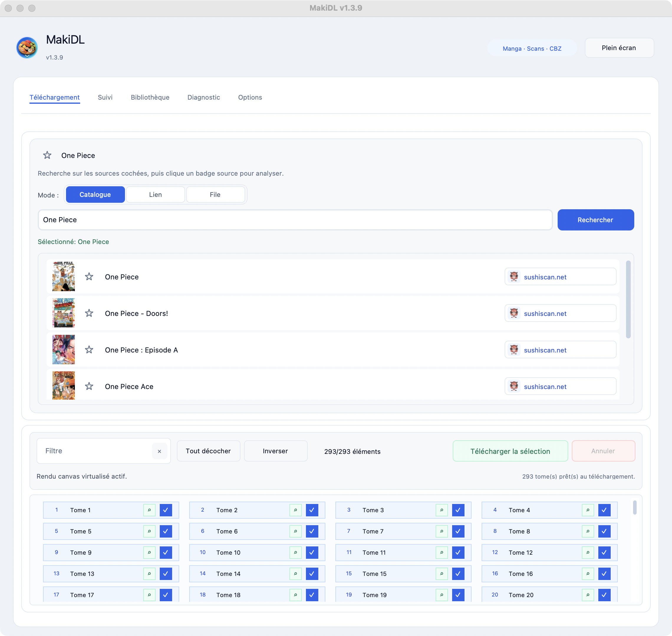Screen dimensions: 672x636
Task: Preview Tome 12 with magnifier icon
Action: [588, 553]
